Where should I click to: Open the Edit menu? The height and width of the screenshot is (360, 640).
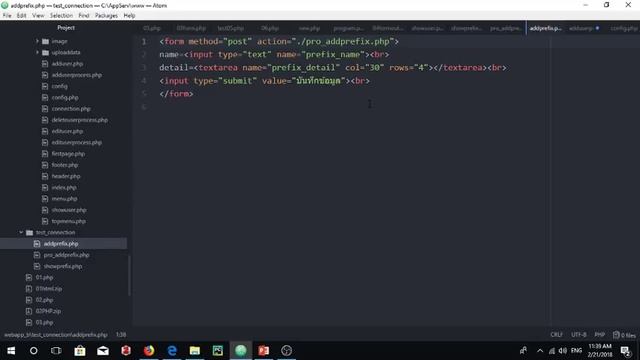point(21,16)
